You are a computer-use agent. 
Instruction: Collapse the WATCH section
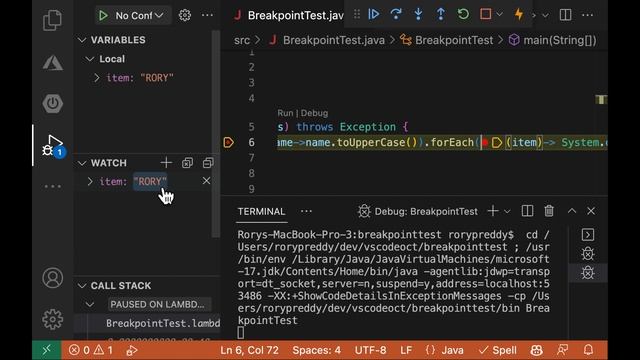click(82, 163)
